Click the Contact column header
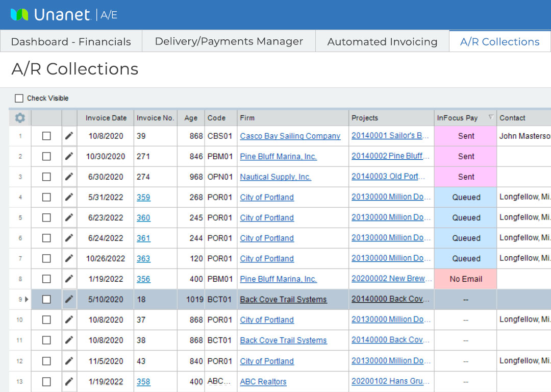 [x=524, y=118]
